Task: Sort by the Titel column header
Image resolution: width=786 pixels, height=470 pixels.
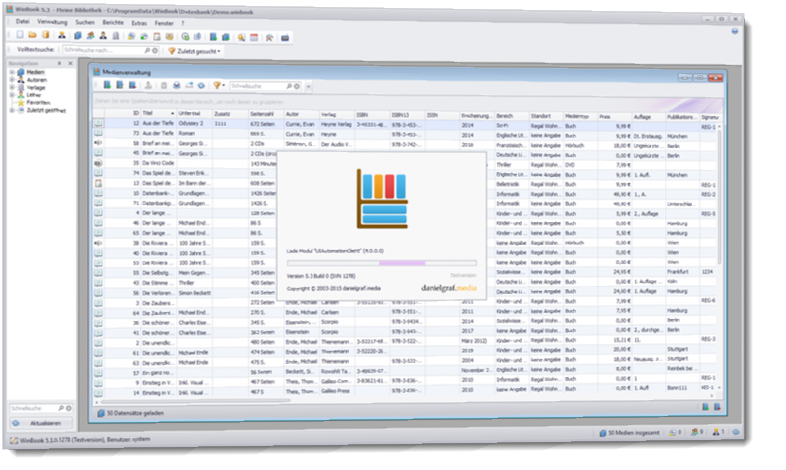Action: [x=158, y=113]
